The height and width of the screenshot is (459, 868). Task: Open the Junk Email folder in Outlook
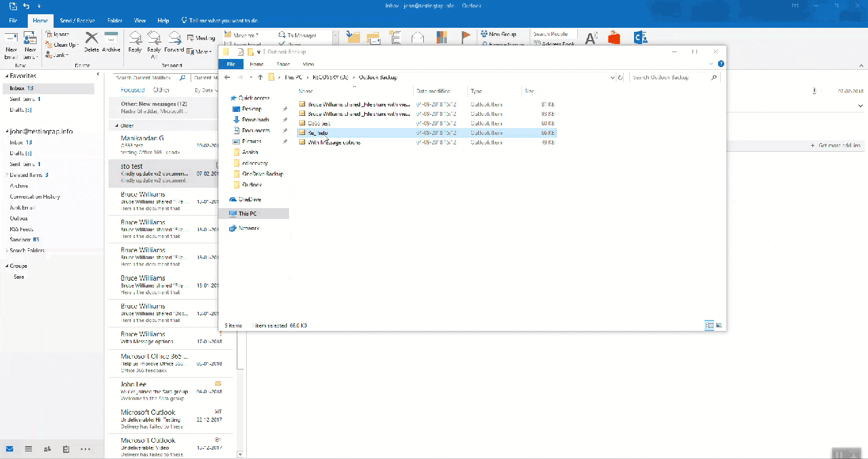[22, 207]
